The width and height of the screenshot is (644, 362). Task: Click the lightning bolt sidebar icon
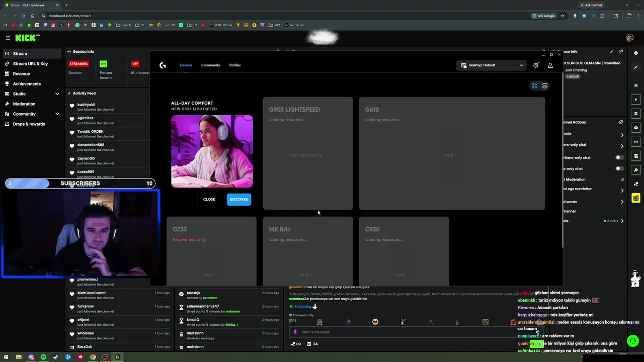click(x=636, y=100)
